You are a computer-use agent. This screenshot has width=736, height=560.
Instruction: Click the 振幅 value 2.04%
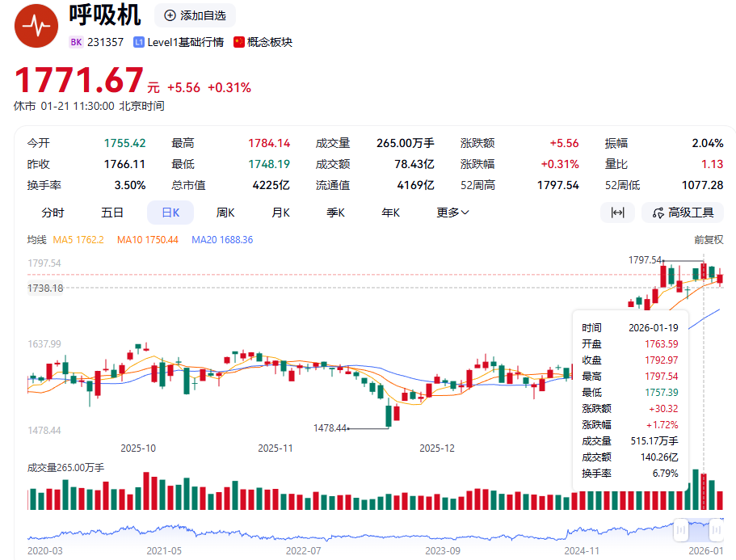click(708, 143)
